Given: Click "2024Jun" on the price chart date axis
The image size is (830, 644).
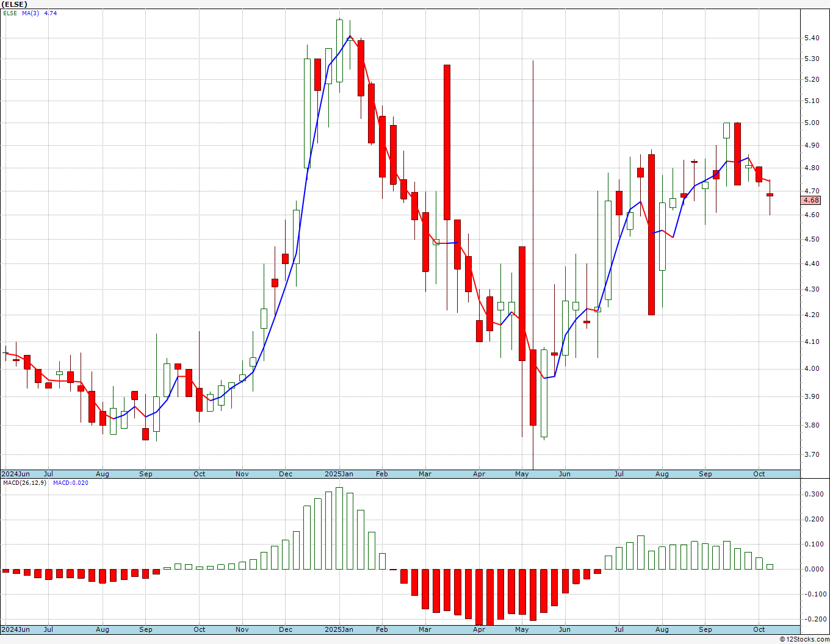Looking at the screenshot, I should point(15,474).
